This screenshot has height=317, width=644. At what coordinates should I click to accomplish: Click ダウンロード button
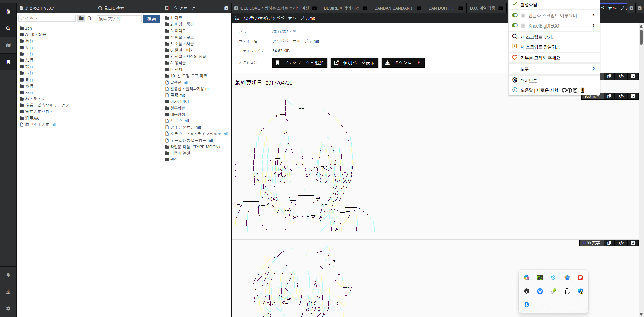coord(403,63)
